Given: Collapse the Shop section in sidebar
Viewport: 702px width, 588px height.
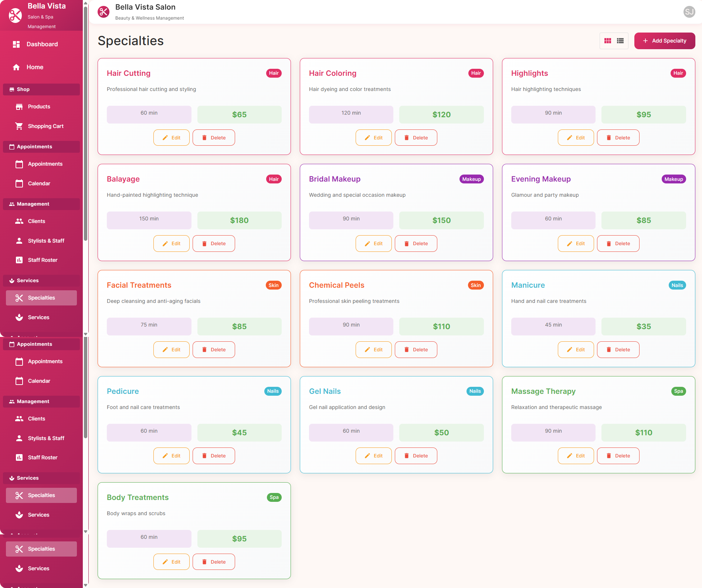Looking at the screenshot, I should (x=41, y=89).
